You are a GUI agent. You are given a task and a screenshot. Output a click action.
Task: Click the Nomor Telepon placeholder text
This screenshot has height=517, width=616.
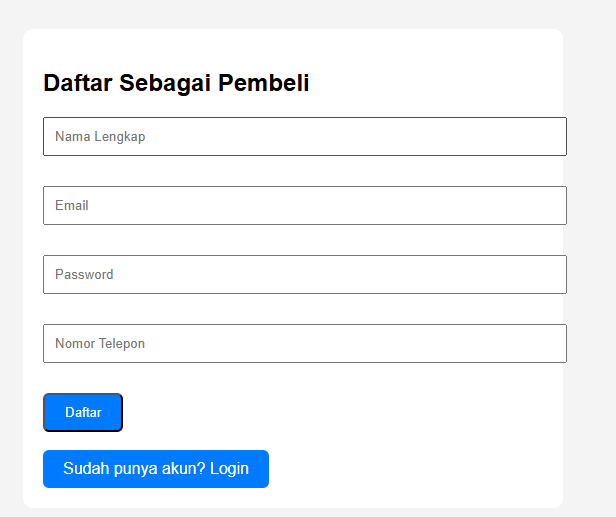click(100, 344)
